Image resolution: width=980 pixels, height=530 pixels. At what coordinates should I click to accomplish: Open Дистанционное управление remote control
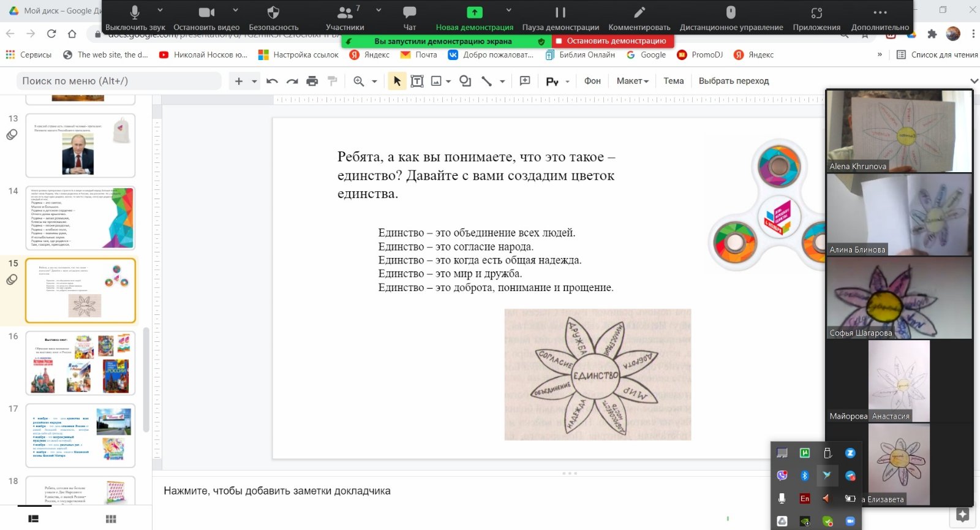pyautogui.click(x=731, y=18)
